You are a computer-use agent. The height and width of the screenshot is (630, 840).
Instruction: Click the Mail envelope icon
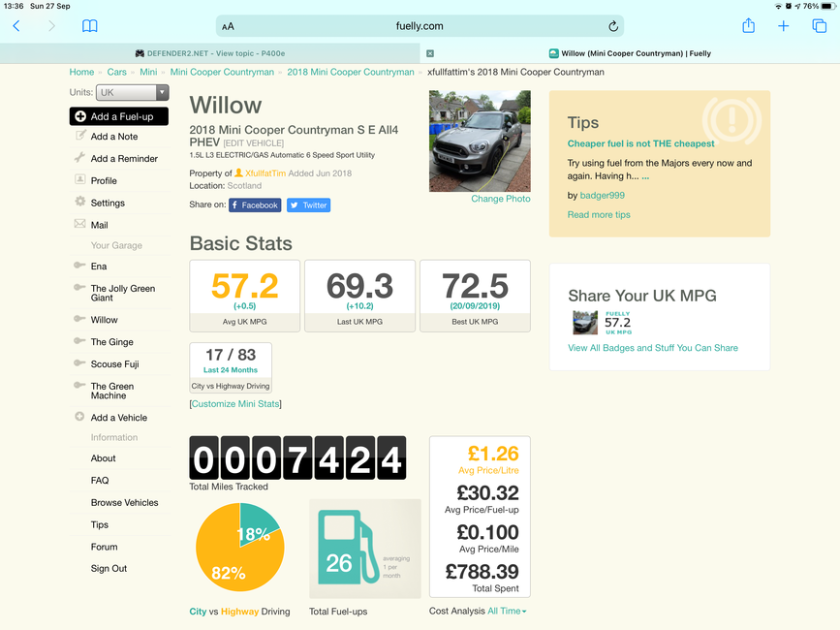79,224
